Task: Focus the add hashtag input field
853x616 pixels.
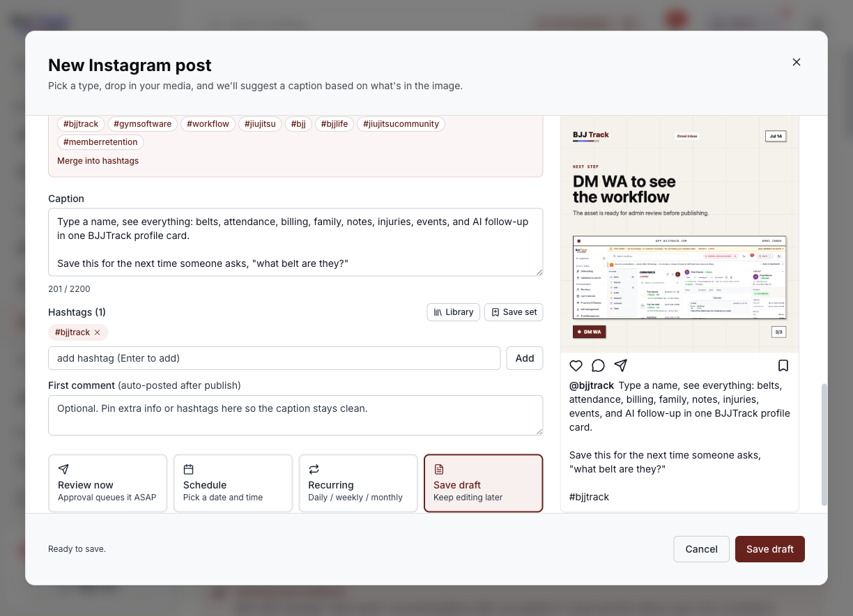Action: pyautogui.click(x=275, y=358)
